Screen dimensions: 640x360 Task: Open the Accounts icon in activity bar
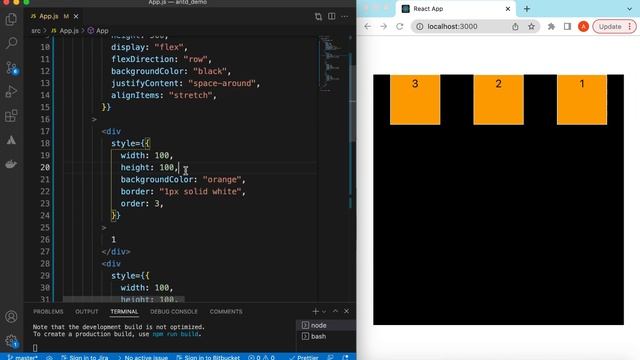point(11,316)
